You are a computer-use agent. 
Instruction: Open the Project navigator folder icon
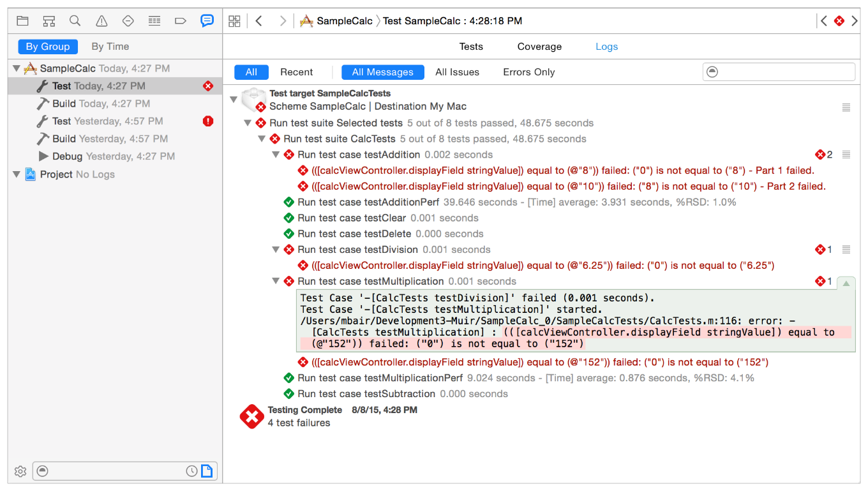pyautogui.click(x=23, y=21)
